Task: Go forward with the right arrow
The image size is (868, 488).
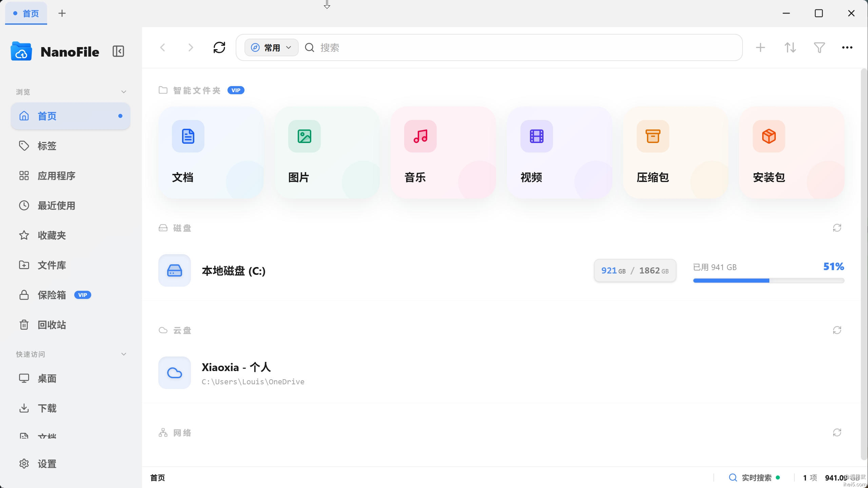Action: pyautogui.click(x=191, y=47)
